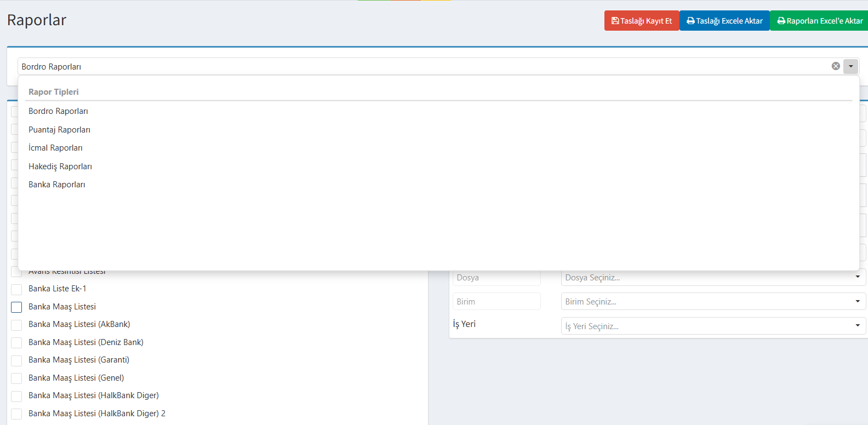
Task: Check the Banka Liste Ek-1 checkbox
Action: click(x=16, y=289)
